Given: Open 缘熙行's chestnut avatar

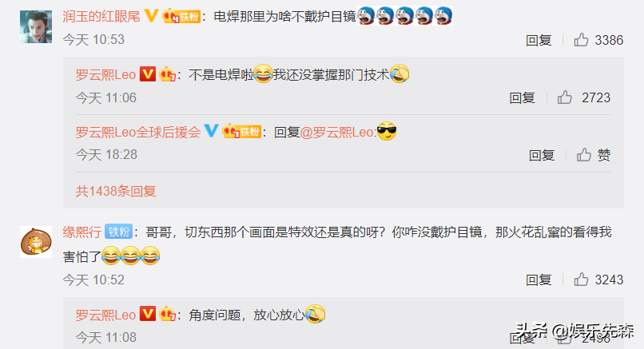Looking at the screenshot, I should pyautogui.click(x=36, y=242).
